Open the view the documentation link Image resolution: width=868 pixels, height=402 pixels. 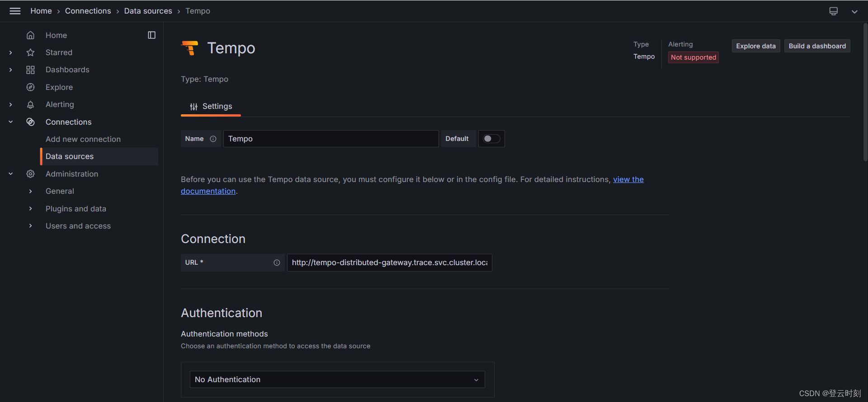pos(628,179)
